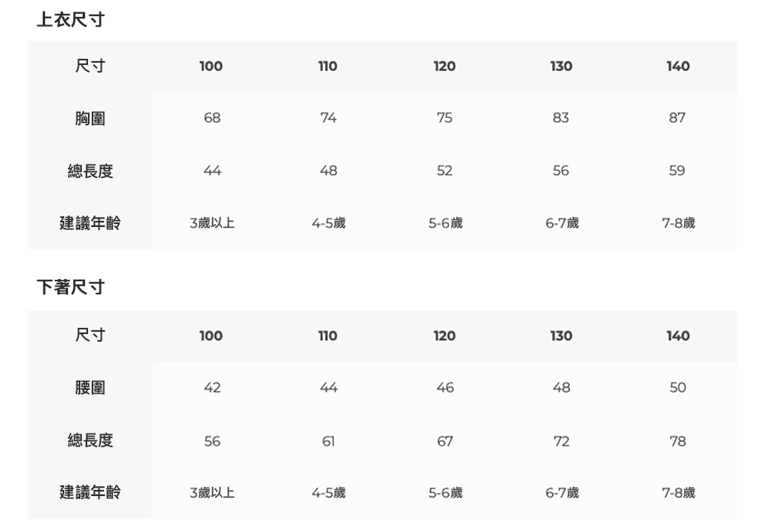Select the 胸圍 row label

click(x=90, y=118)
